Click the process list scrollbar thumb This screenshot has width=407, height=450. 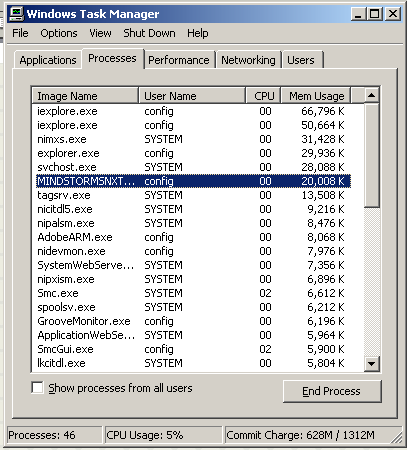(x=371, y=156)
